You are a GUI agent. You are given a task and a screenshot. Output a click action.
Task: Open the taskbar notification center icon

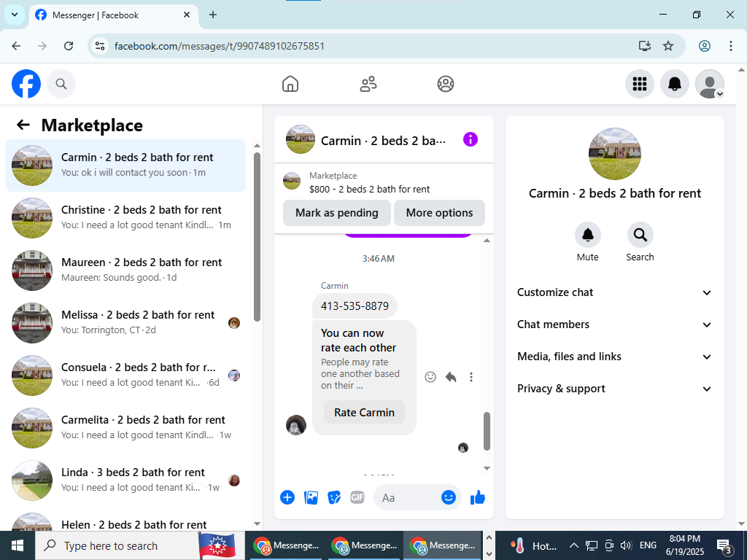pos(724,545)
